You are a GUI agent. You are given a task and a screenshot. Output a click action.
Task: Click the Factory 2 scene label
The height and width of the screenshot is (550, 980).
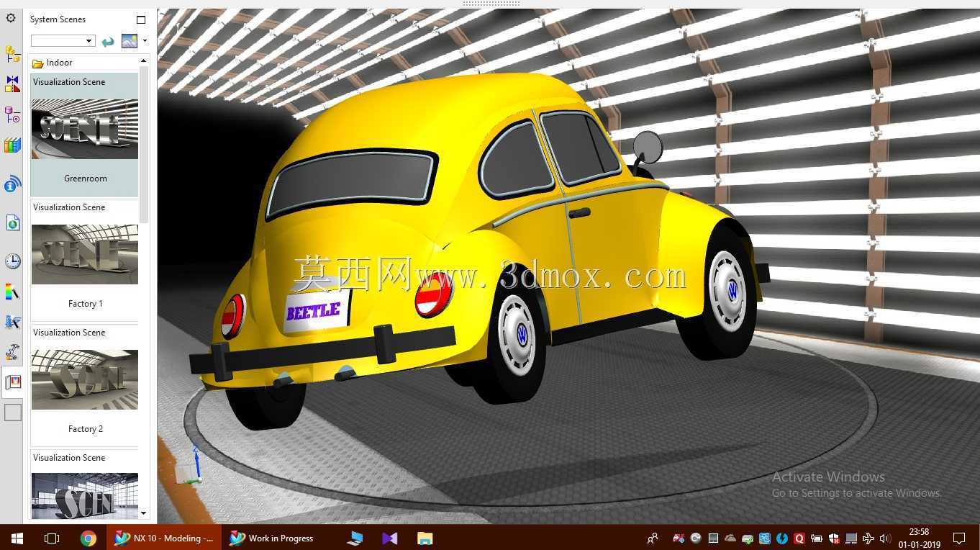coord(86,429)
